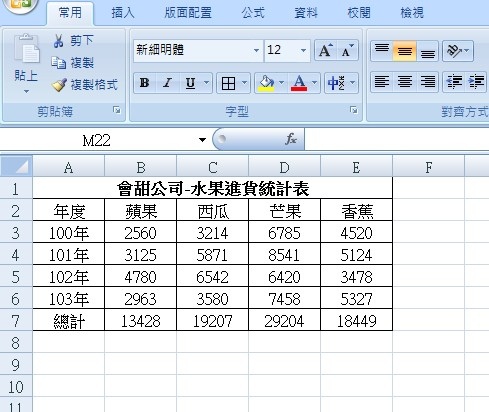
Task: Click the decrease indent icon
Action: click(x=454, y=82)
